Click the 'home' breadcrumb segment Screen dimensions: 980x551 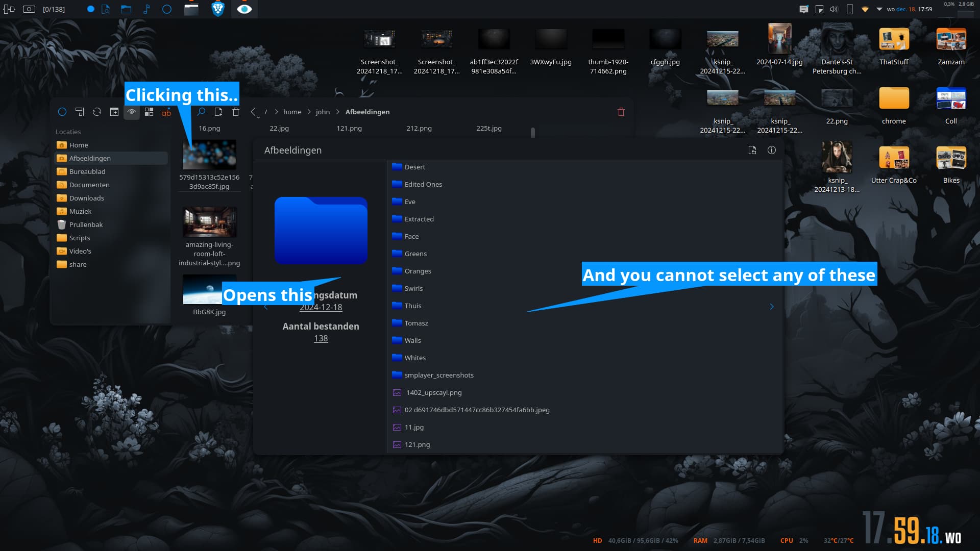292,112
